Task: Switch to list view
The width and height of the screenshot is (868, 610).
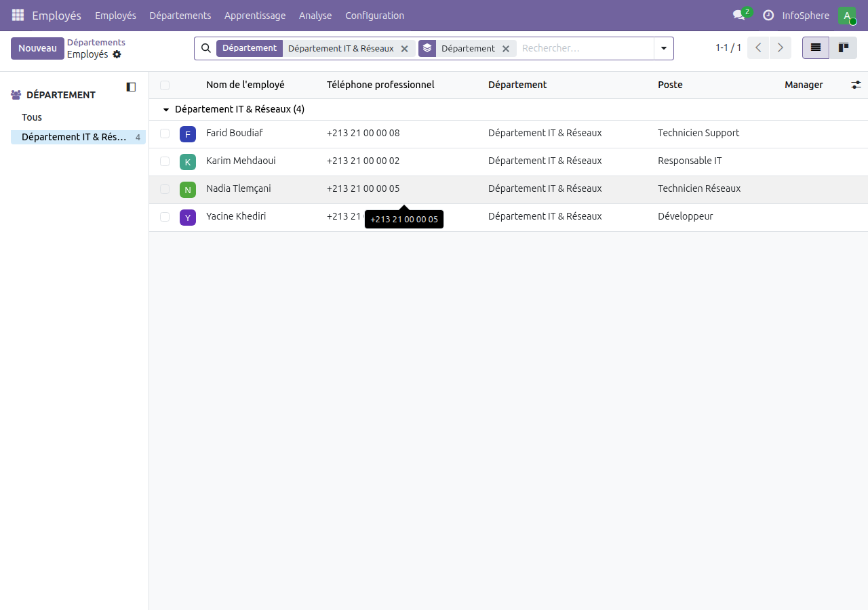Action: click(x=815, y=47)
